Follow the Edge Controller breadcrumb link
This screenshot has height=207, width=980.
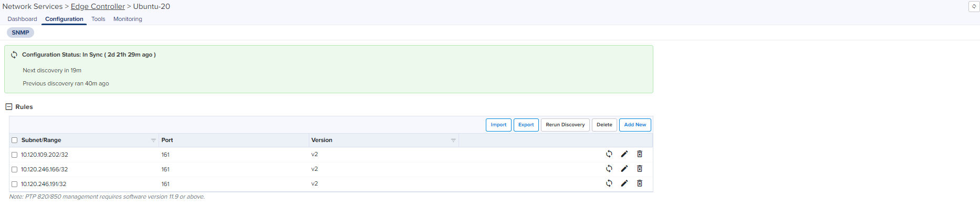click(x=98, y=6)
